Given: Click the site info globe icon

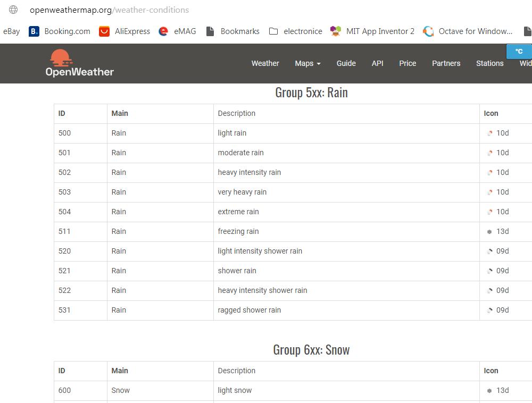Looking at the screenshot, I should [13, 10].
